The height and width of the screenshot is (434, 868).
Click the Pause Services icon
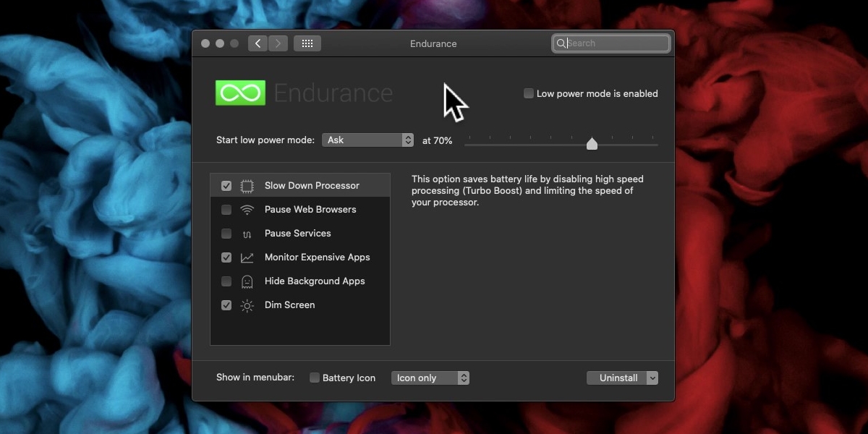[247, 234]
